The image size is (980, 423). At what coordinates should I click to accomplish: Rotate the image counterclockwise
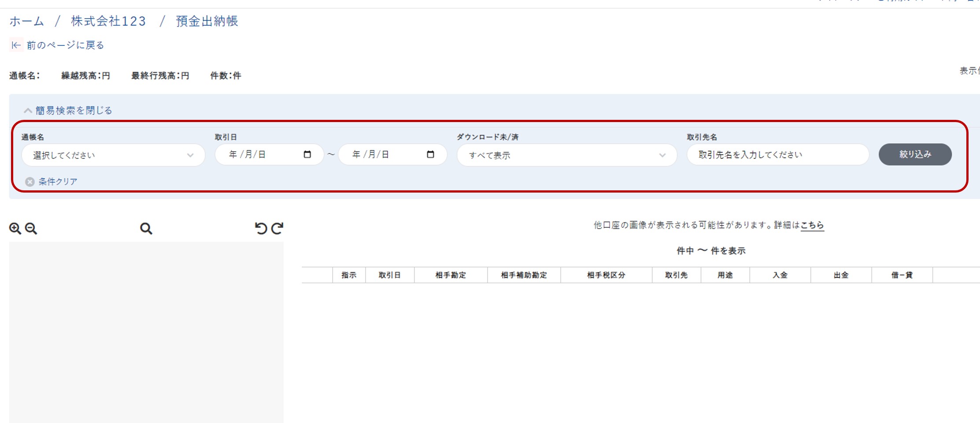261,228
